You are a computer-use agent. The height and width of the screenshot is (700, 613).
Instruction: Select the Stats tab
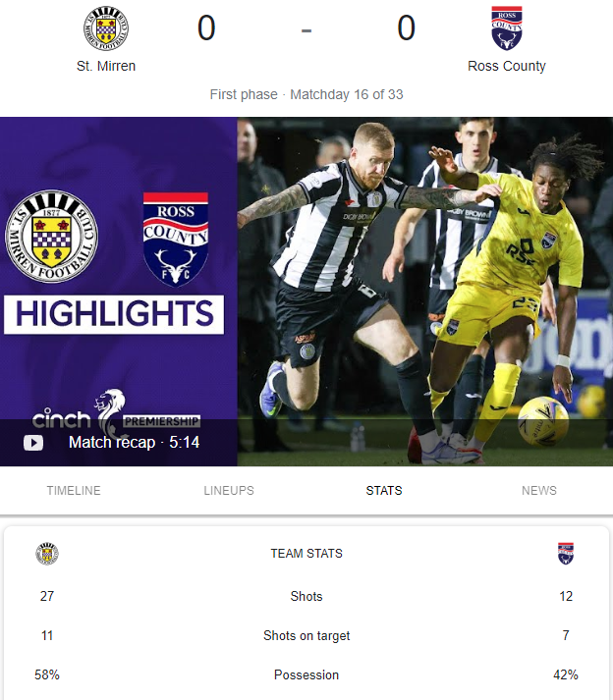[x=384, y=490]
